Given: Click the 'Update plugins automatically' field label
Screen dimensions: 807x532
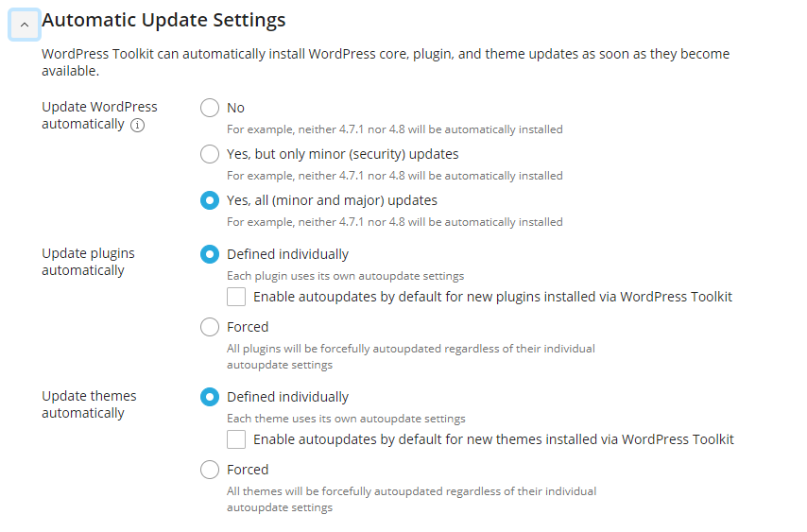Looking at the screenshot, I should tap(88, 262).
